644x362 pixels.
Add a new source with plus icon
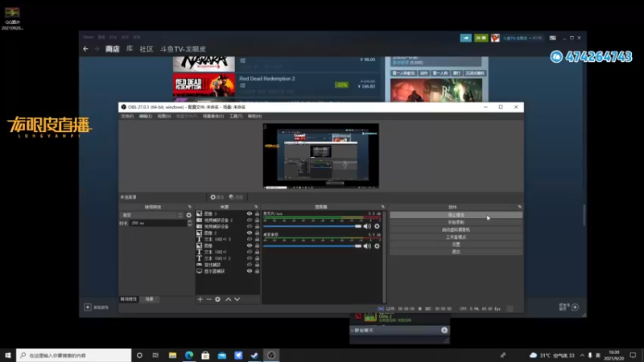pos(200,299)
